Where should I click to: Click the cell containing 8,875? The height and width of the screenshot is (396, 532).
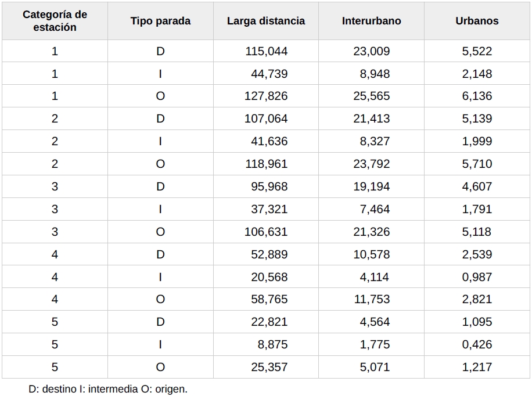[272, 345]
